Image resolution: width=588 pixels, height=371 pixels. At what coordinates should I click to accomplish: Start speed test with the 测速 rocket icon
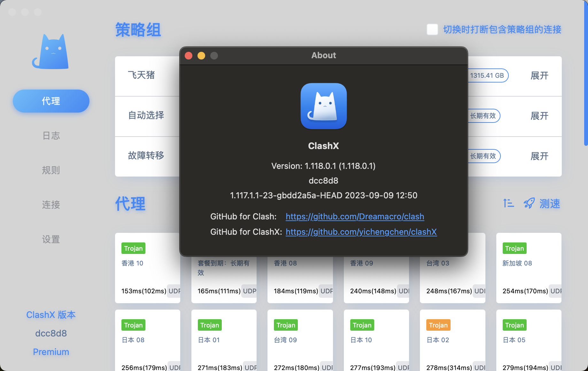click(529, 203)
